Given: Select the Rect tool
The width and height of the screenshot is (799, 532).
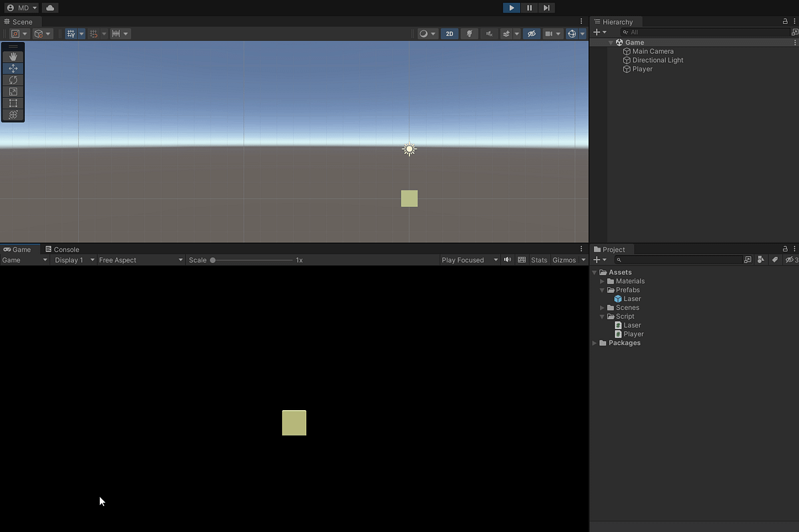Looking at the screenshot, I should [x=13, y=103].
